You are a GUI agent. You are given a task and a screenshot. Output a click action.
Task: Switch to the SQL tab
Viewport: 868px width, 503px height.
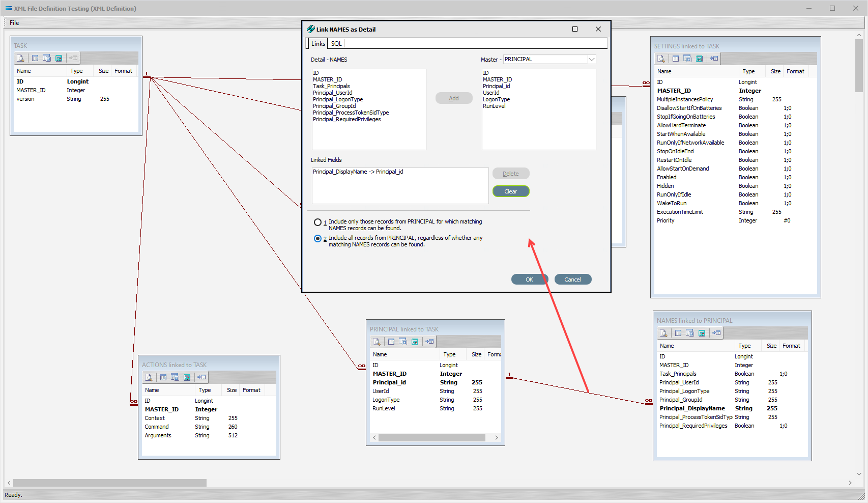[336, 44]
